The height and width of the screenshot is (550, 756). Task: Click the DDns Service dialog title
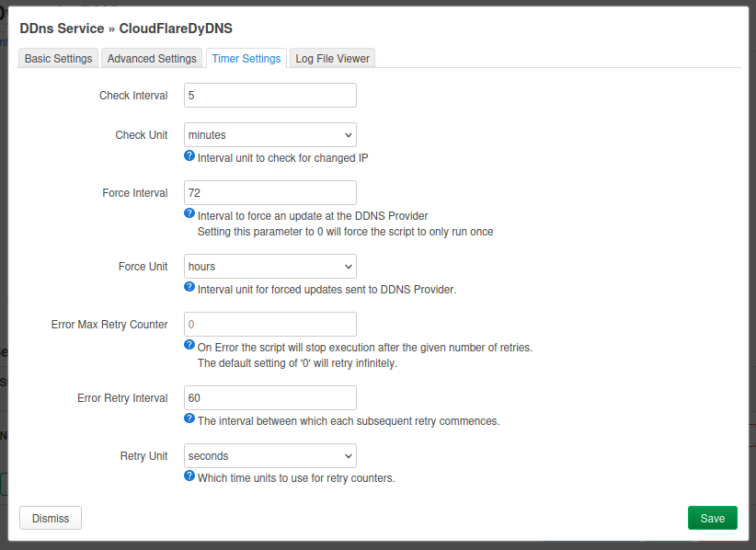tap(127, 29)
